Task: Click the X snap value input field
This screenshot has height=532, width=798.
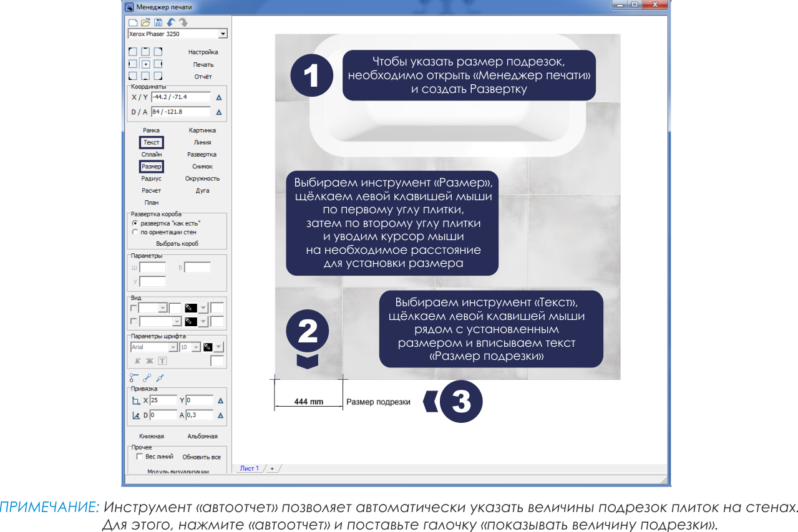Action: click(163, 400)
